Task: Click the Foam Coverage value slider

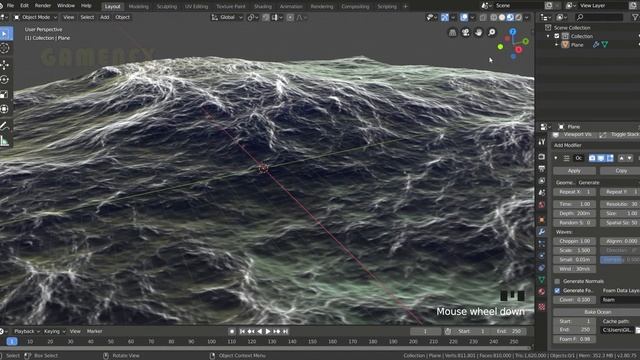Action: tap(575, 300)
